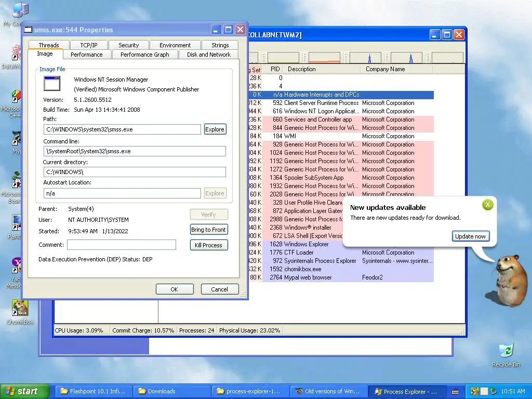Confirm with the OK button

[x=175, y=289]
